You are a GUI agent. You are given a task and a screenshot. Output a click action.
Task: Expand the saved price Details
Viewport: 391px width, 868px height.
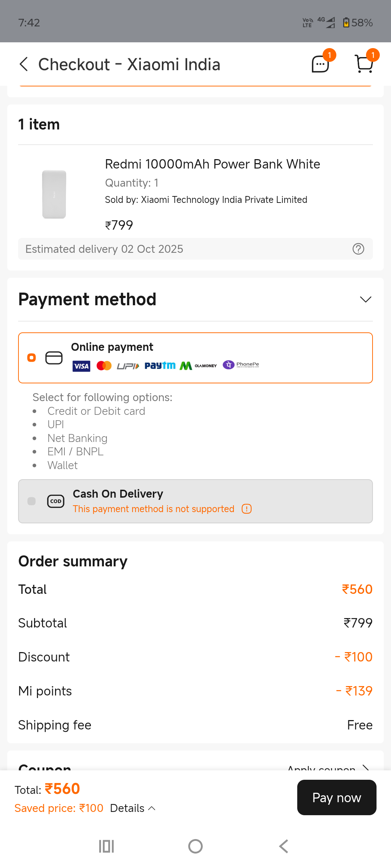133,808
